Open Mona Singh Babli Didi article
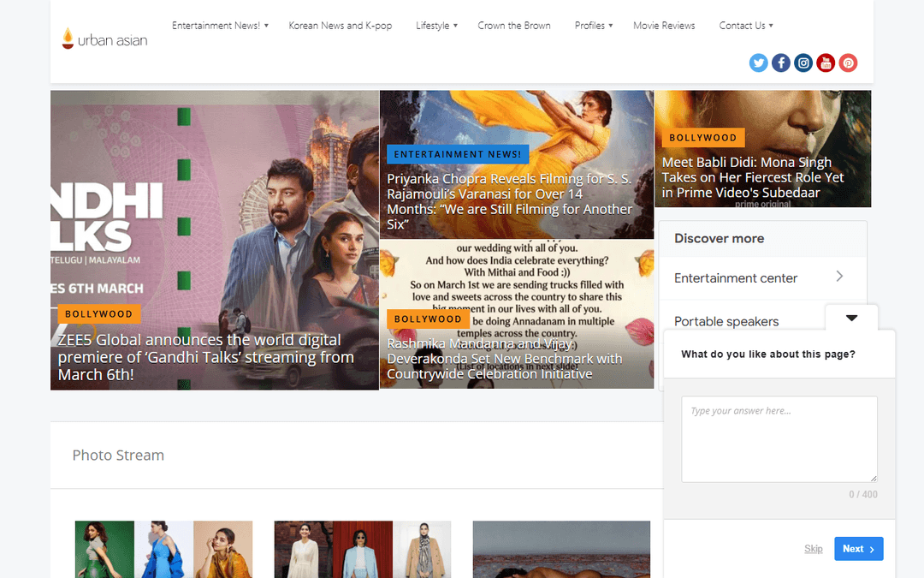 pos(753,177)
